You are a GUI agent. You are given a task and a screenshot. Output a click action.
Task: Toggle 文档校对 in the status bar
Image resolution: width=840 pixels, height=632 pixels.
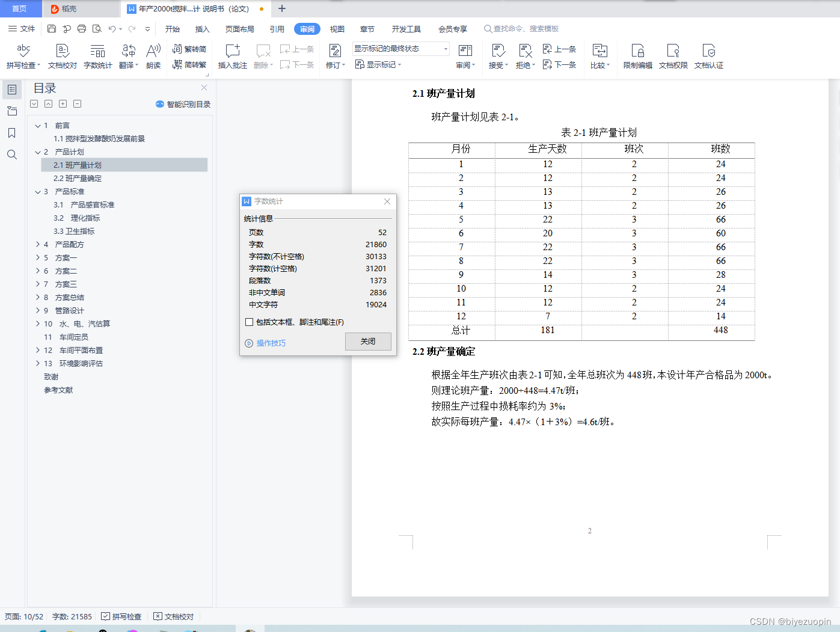click(x=173, y=616)
